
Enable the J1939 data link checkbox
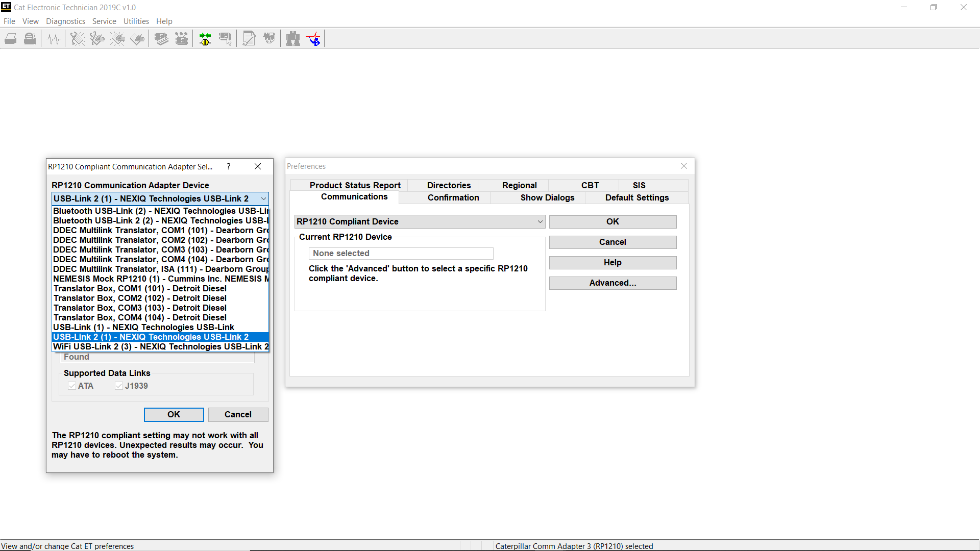pyautogui.click(x=118, y=386)
